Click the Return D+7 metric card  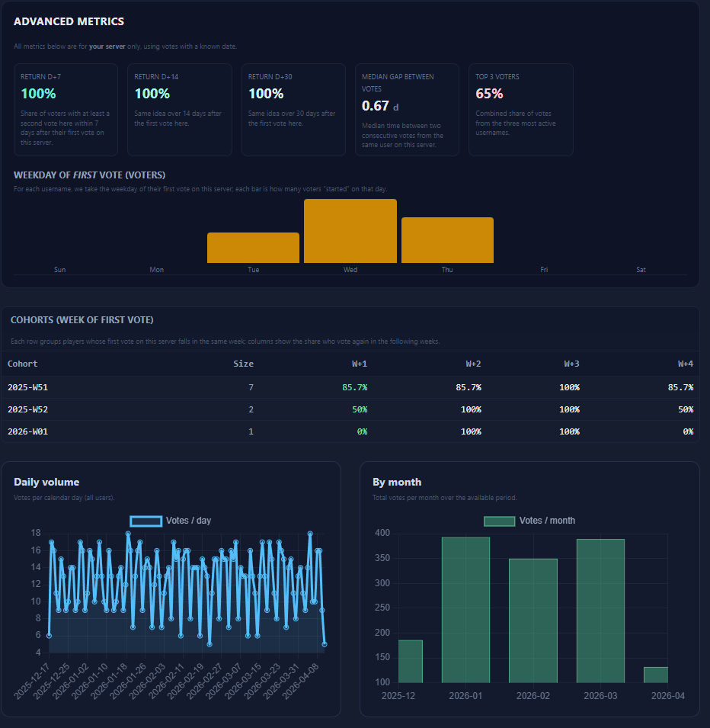coord(66,110)
